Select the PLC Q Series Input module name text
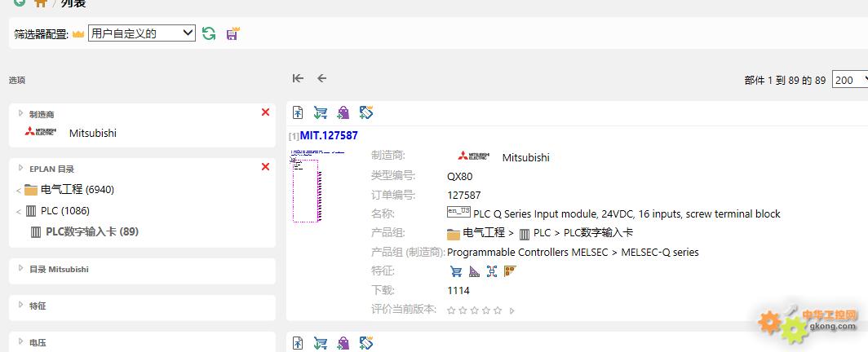The height and width of the screenshot is (352, 868). pos(627,213)
